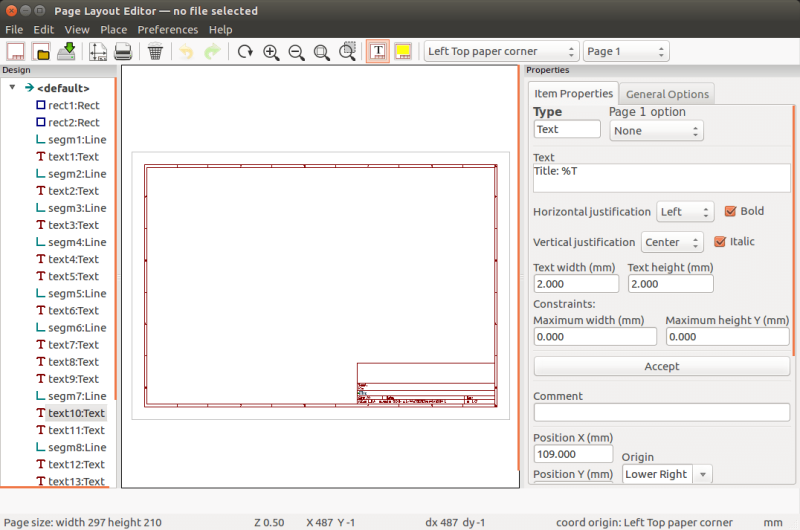Open the Help menu
Image resolution: width=800 pixels, height=530 pixels.
pyautogui.click(x=220, y=30)
